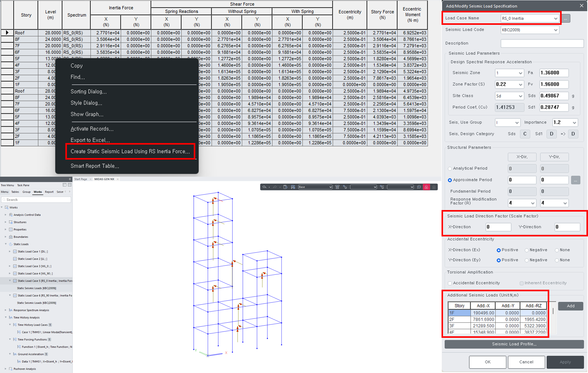Image resolution: width=588 pixels, height=373 pixels.
Task: Choose Create Static Seismic Load Using RS Inertia Force
Action: point(130,151)
